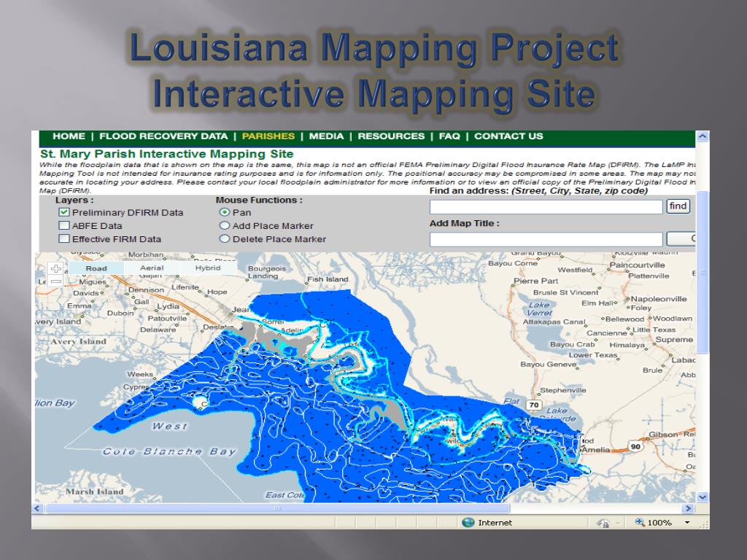Enable the ABFE Data layer
Screen dimensions: 747x560
[x=64, y=225]
